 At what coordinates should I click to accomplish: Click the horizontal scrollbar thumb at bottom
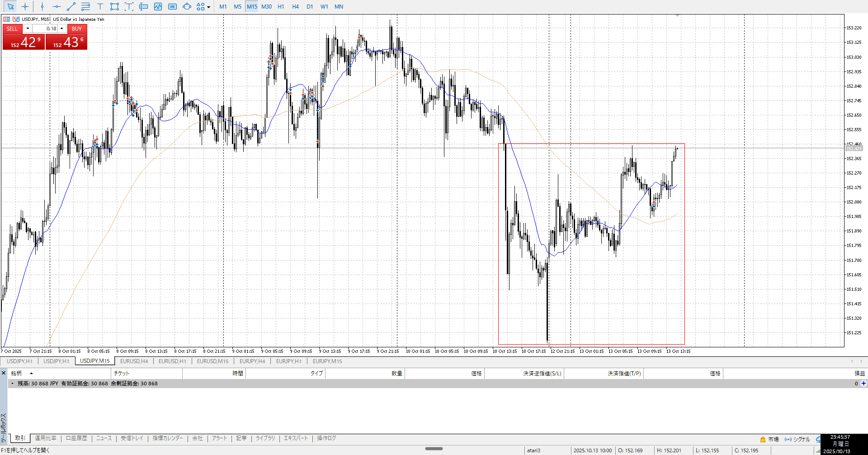click(x=434, y=449)
